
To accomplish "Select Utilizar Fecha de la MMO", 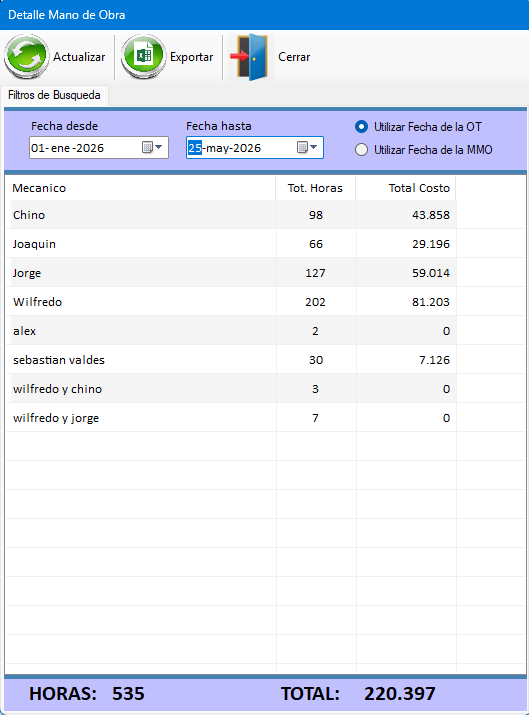I will [361, 150].
